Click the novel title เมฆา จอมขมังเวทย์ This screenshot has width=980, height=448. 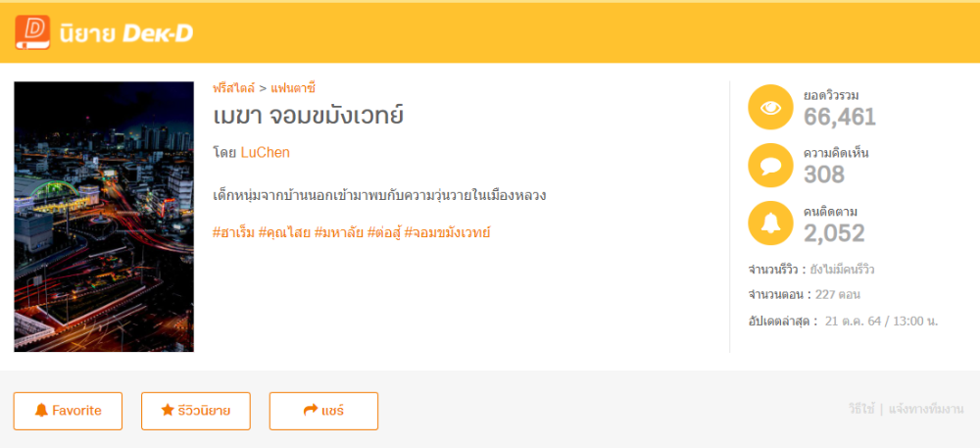pyautogui.click(x=309, y=116)
